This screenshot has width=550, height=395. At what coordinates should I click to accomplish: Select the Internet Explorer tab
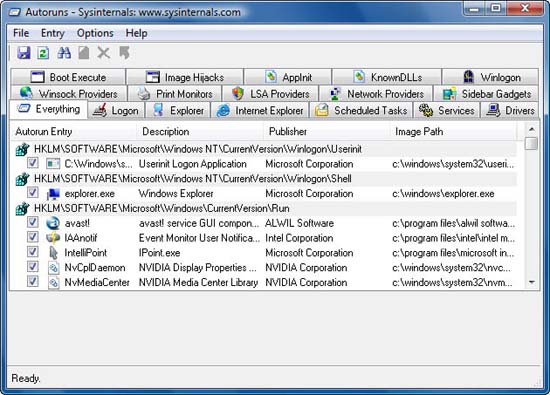[260, 111]
